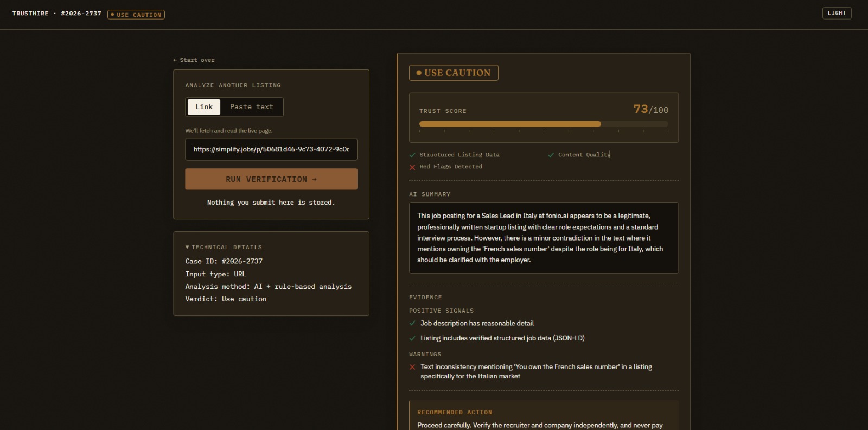Click the 'Trust Score' label
Image resolution: width=868 pixels, height=430 pixels.
(x=443, y=111)
